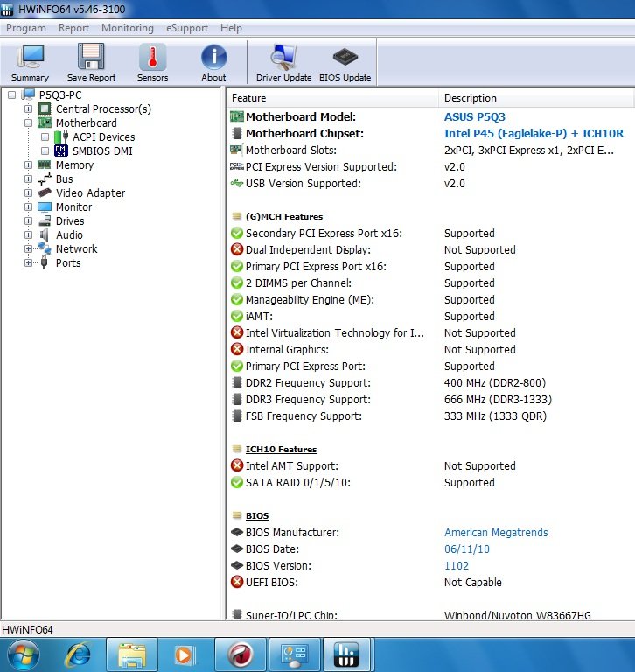This screenshot has width=635, height=672.
Task: Select DDR3 Frequency Support row
Action: [x=430, y=399]
